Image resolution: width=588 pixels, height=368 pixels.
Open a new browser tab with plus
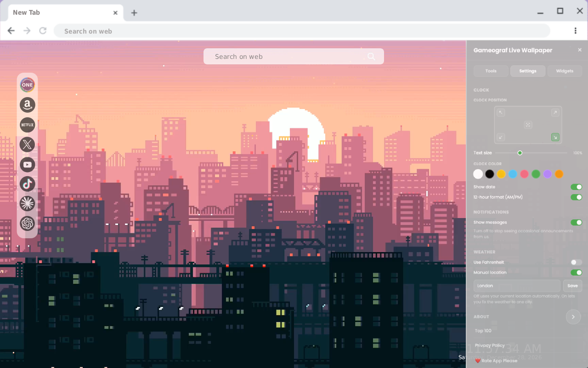point(134,13)
